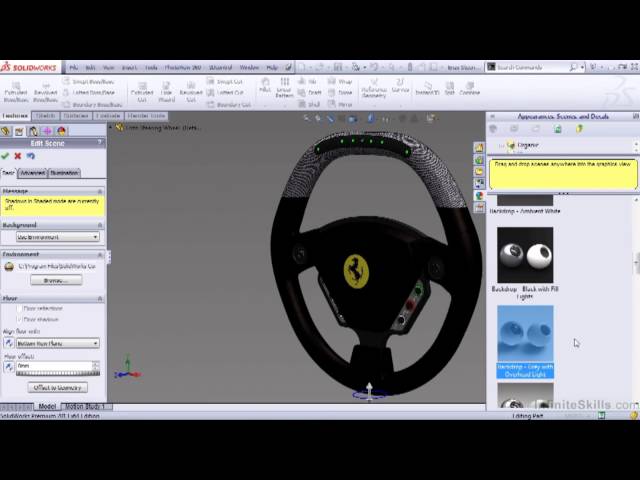Viewport: 640px width, 480px height.
Task: Open the PropertyManager tab icon
Action: pos(19,131)
